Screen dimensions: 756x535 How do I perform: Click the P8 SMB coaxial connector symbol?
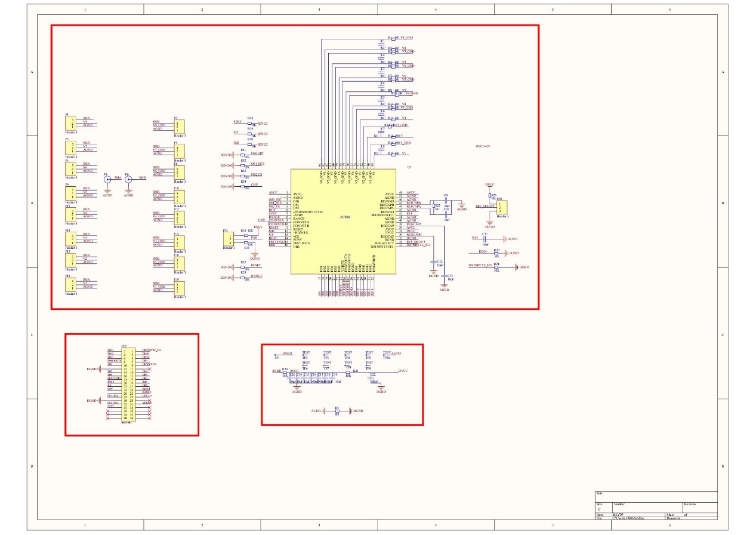point(128,179)
